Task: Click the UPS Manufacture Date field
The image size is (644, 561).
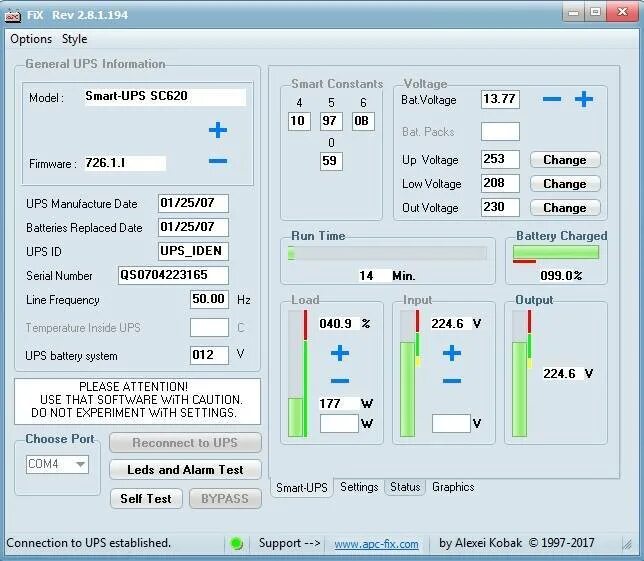Action: pyautogui.click(x=193, y=203)
